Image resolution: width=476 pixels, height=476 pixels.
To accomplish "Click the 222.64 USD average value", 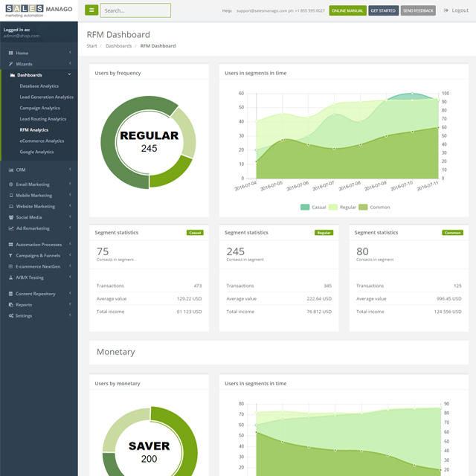I will click(319, 299).
